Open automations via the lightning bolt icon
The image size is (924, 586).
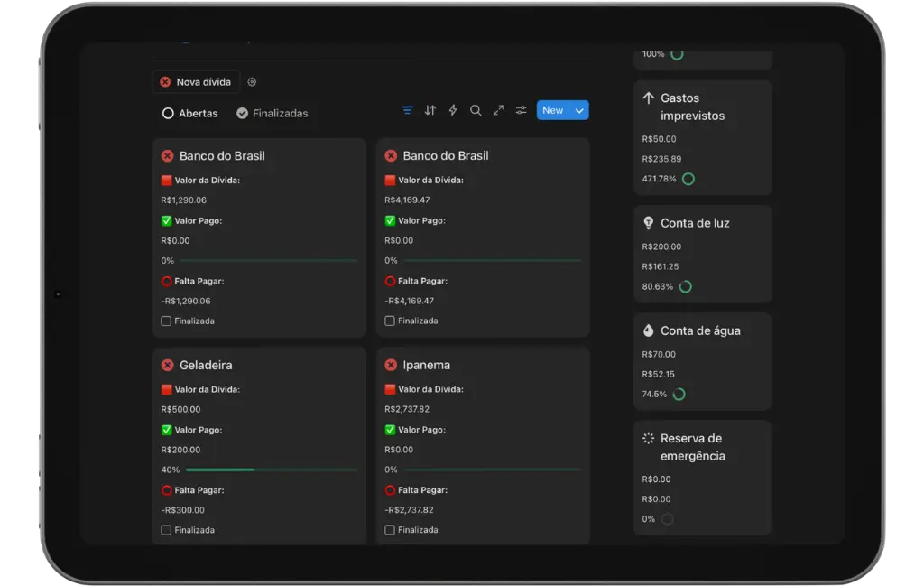pyautogui.click(x=453, y=110)
